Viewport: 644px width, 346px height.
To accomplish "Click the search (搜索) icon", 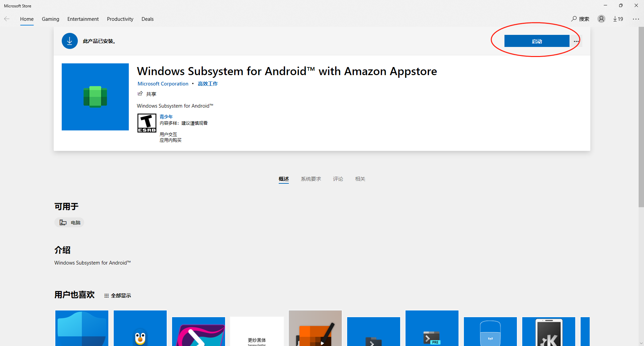I will coord(573,19).
